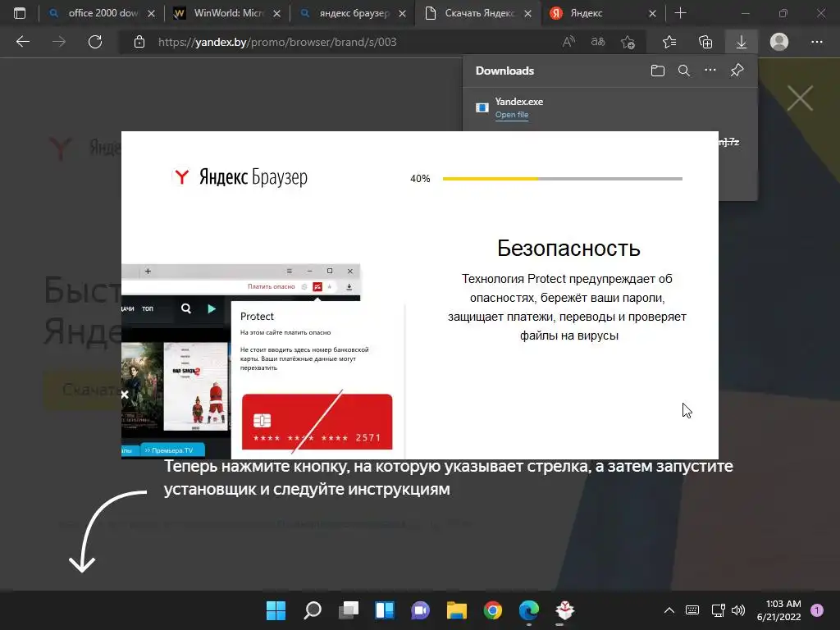Activate Read aloud icon
The height and width of the screenshot is (630, 840).
point(569,42)
